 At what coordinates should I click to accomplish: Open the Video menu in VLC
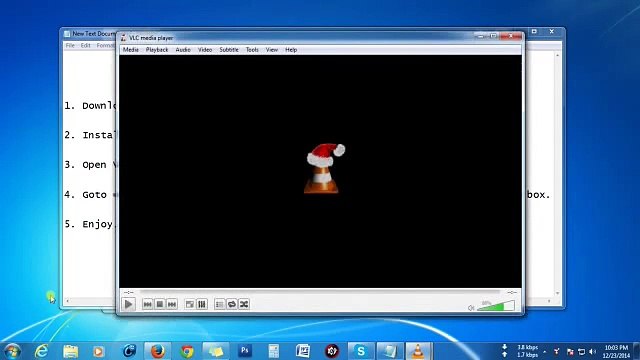point(205,50)
